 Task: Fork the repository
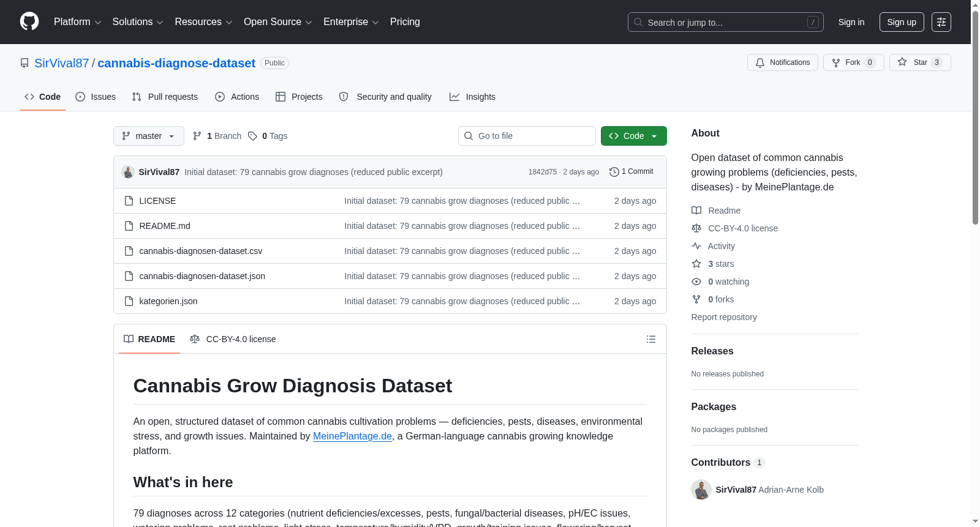coord(853,62)
